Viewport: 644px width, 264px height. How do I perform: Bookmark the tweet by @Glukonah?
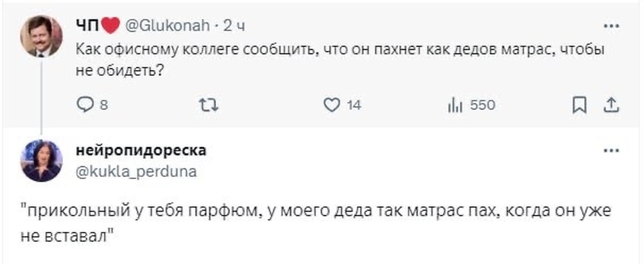click(x=579, y=105)
